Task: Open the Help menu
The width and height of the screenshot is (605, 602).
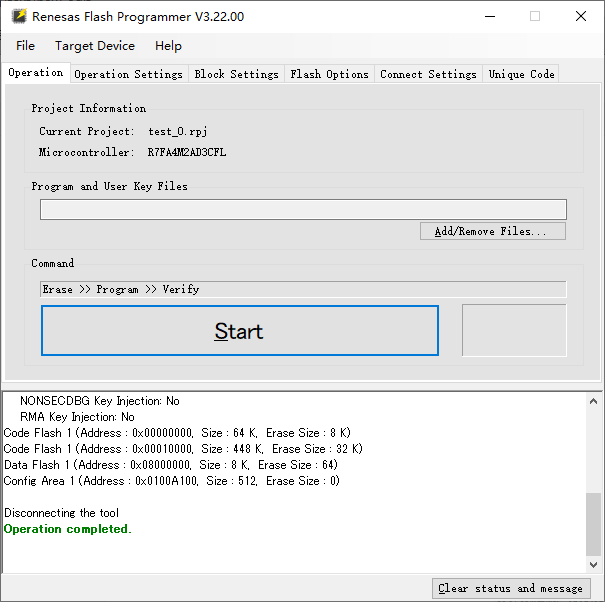Action: point(168,46)
